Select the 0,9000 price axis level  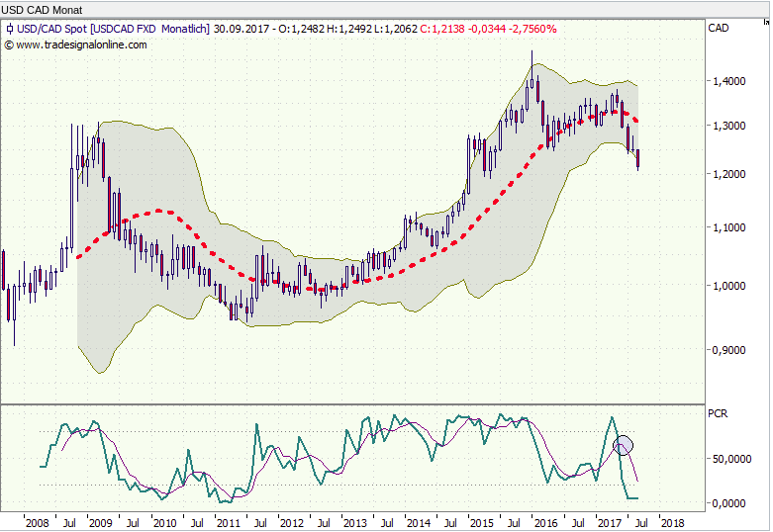tap(728, 350)
